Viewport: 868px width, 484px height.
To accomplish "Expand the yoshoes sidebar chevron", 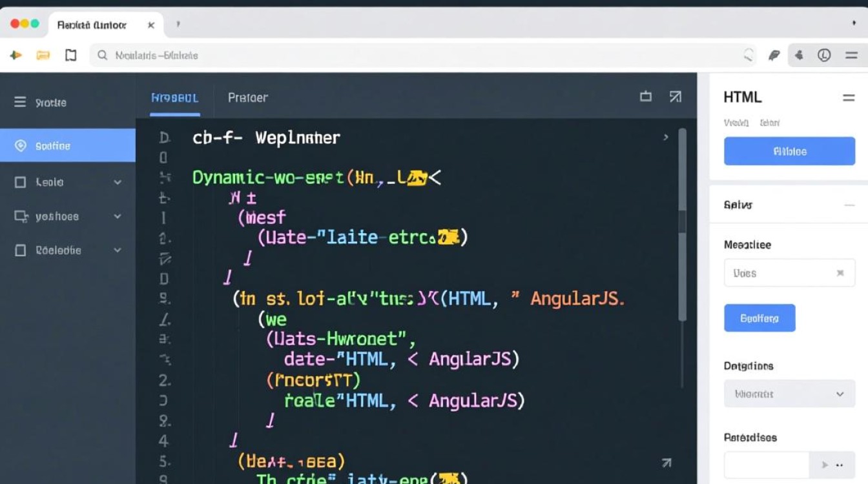I will point(118,217).
